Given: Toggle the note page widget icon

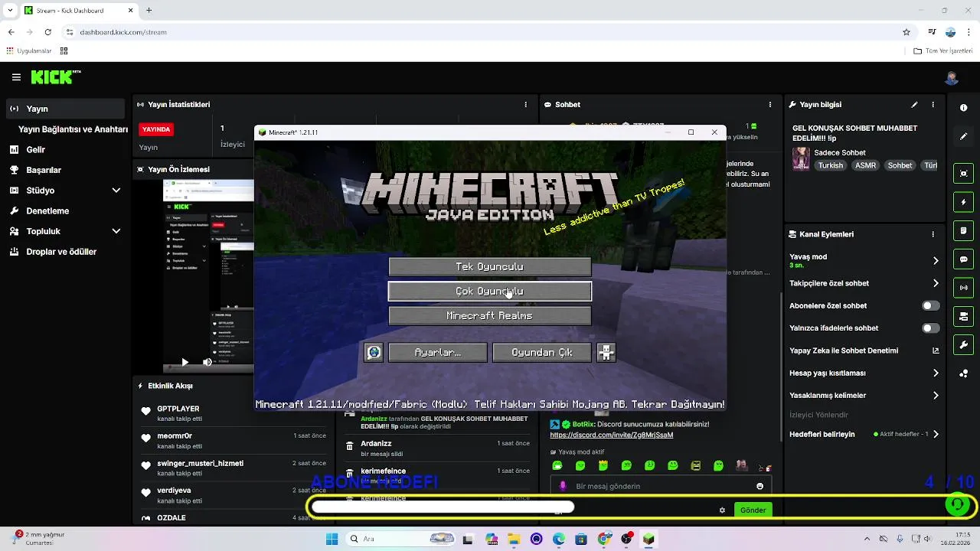Looking at the screenshot, I should pyautogui.click(x=963, y=230).
